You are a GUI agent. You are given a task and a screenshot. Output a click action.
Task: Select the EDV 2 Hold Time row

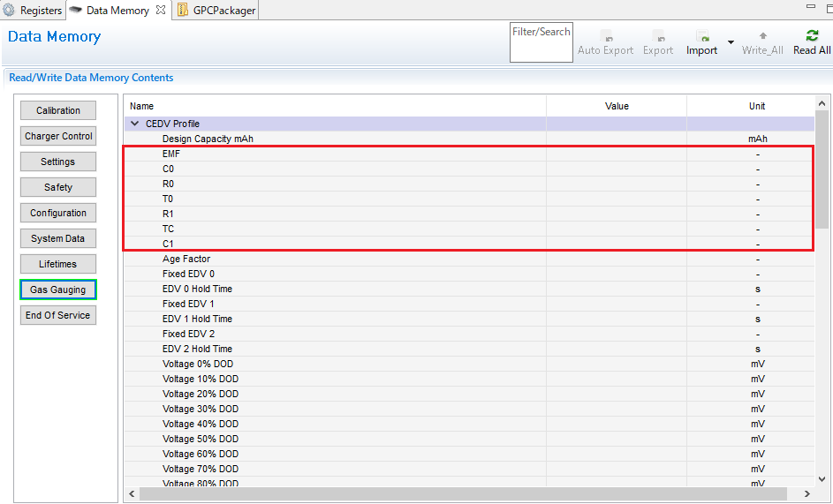pos(469,349)
